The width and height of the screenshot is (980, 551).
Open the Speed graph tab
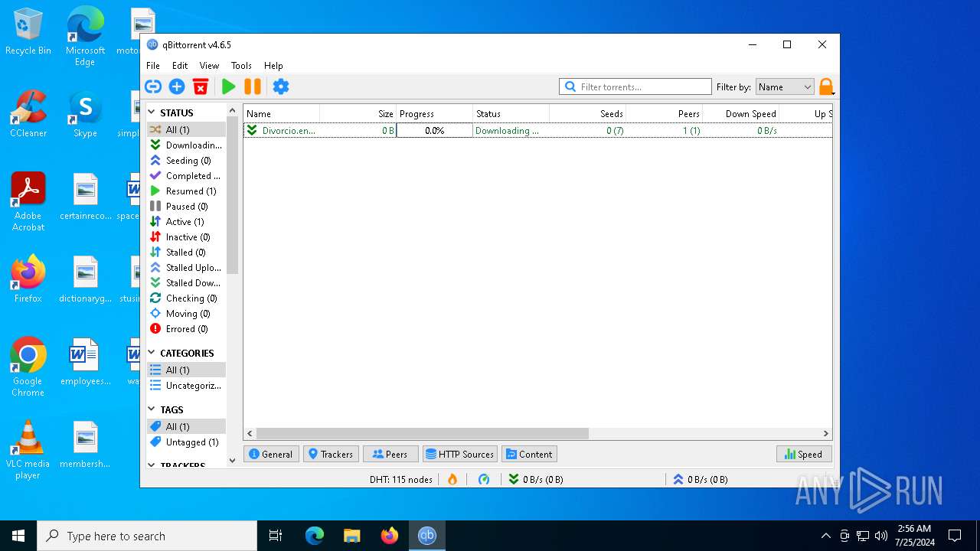click(x=804, y=454)
